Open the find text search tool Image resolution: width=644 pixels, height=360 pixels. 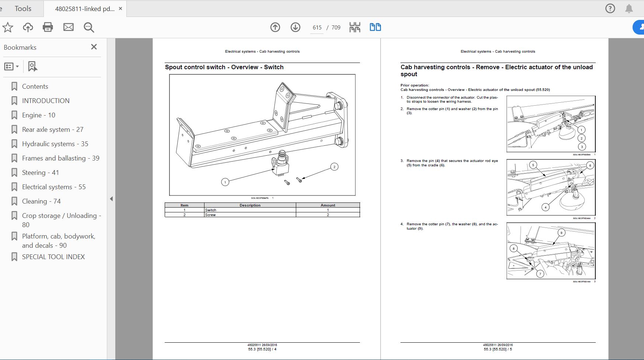[x=89, y=27]
